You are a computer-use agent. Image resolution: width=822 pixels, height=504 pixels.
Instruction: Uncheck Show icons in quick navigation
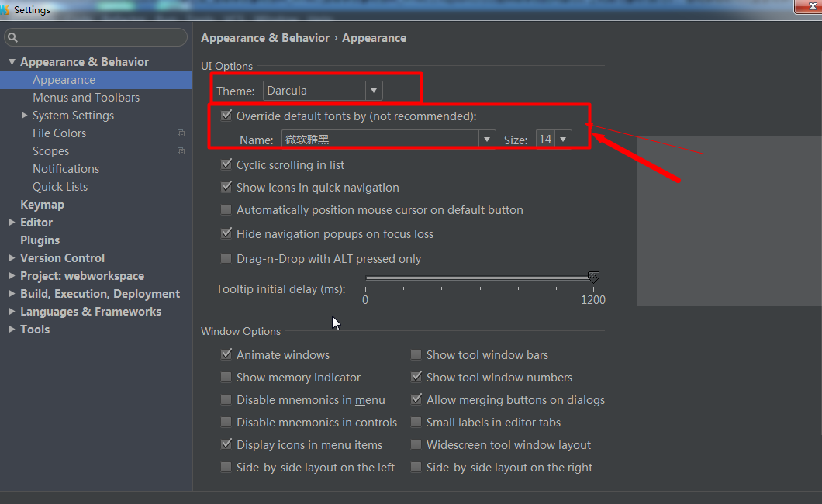point(226,187)
